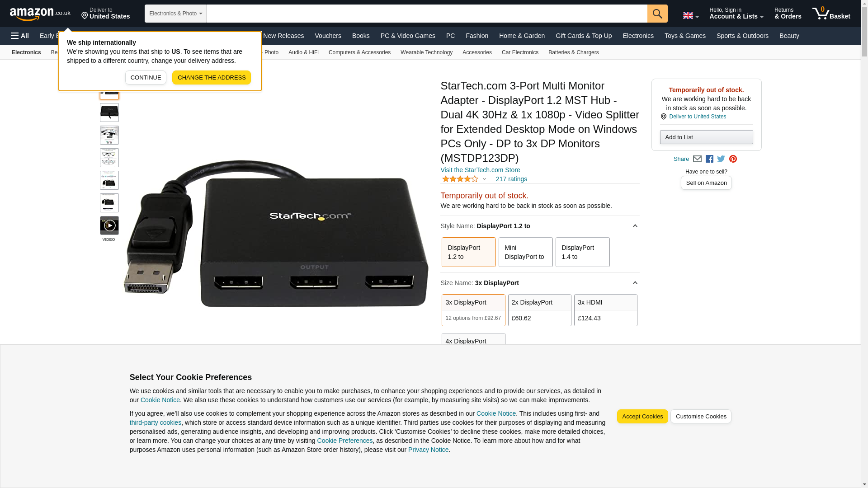The image size is (868, 488).
Task: Click the Accept Cookies button
Action: 642,417
